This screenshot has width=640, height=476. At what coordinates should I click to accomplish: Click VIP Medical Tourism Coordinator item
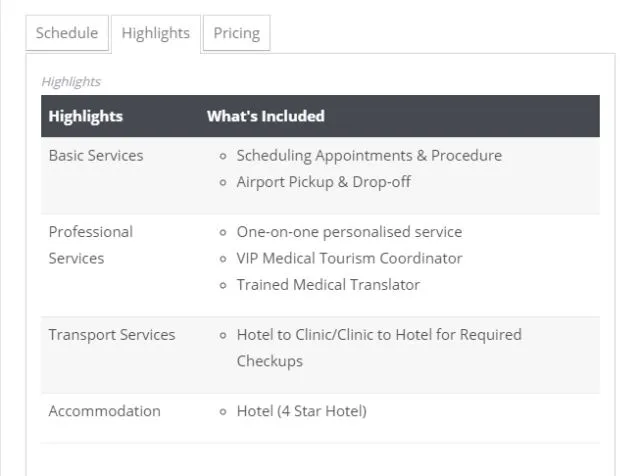tap(349, 258)
